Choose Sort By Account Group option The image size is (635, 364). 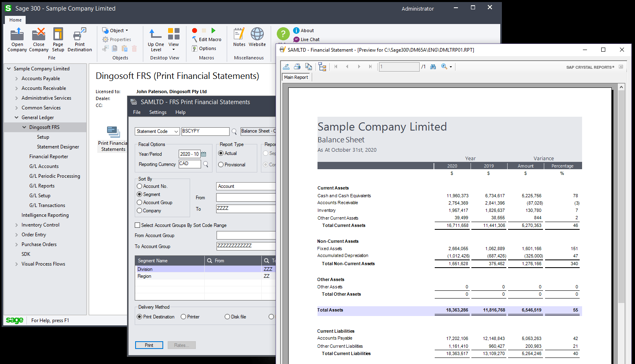click(x=140, y=203)
